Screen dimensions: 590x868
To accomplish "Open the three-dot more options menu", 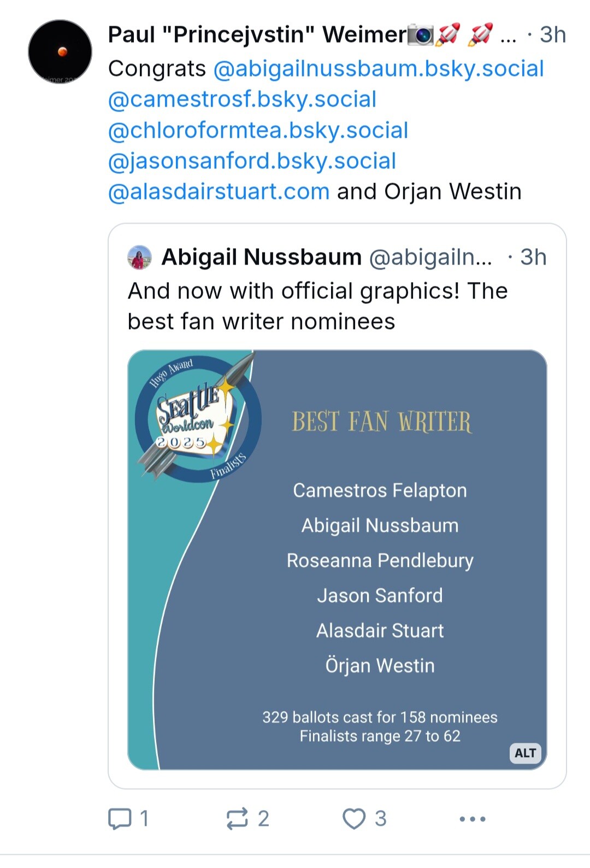I will pyautogui.click(x=473, y=819).
